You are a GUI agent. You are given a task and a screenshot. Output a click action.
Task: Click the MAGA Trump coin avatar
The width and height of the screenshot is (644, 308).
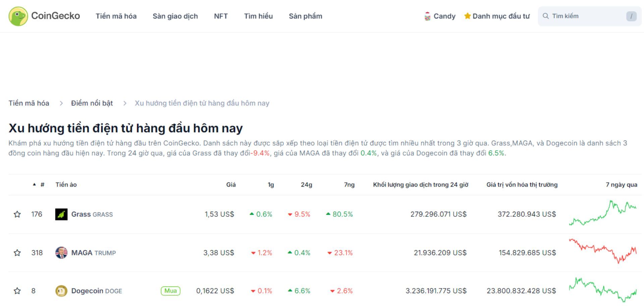tap(61, 253)
